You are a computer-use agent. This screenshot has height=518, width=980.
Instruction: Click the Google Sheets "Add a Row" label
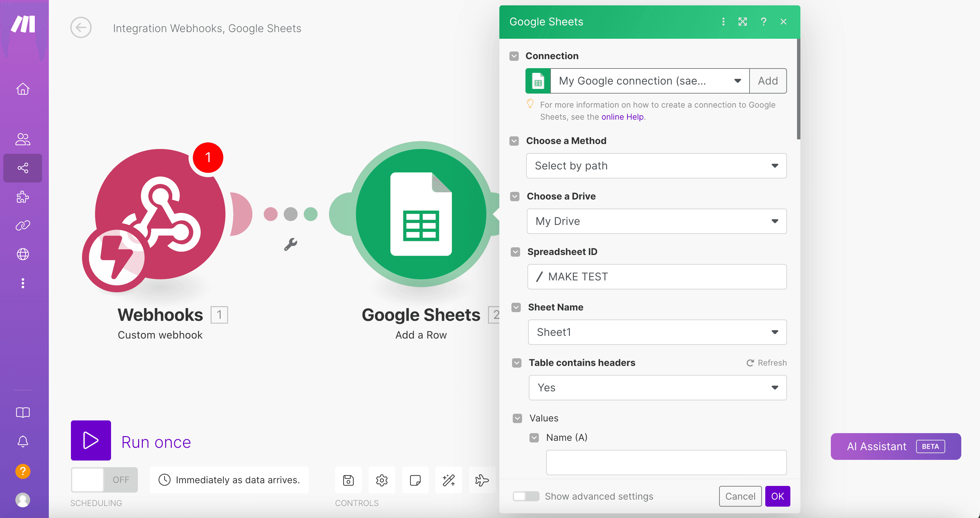pyautogui.click(x=421, y=335)
